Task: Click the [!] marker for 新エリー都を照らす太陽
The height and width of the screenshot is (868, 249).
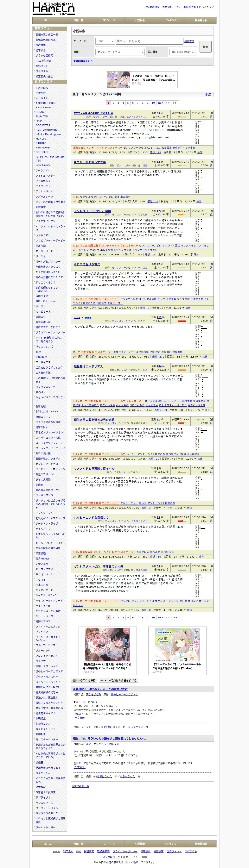Action: pos(211,162)
